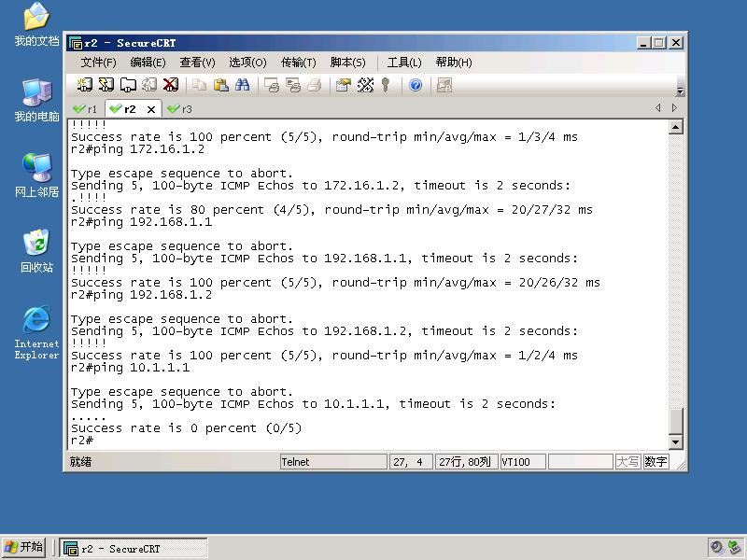Close the r2 tab with its X
This screenshot has width=747, height=560.
click(151, 109)
